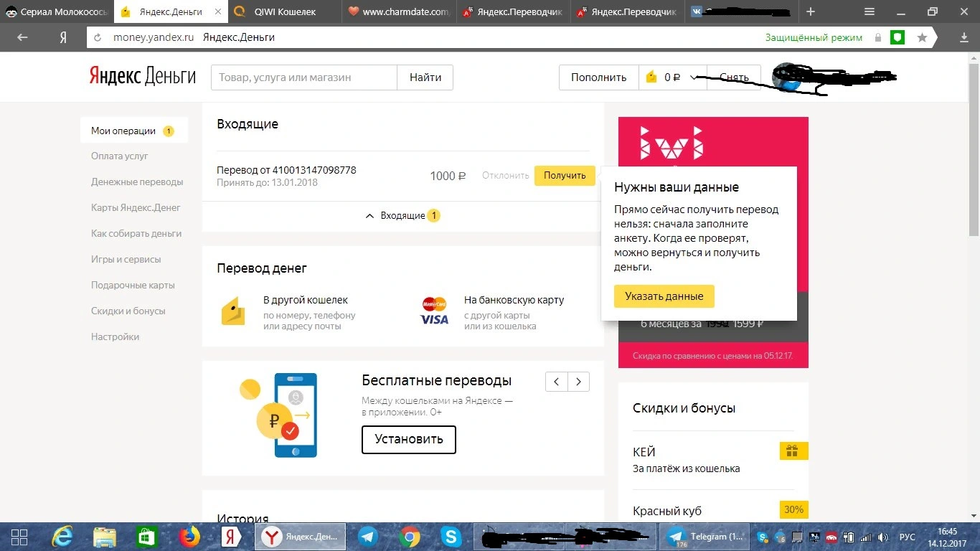The height and width of the screenshot is (551, 980).
Task: Open Денежные переводы in the sidebar
Action: click(x=137, y=182)
